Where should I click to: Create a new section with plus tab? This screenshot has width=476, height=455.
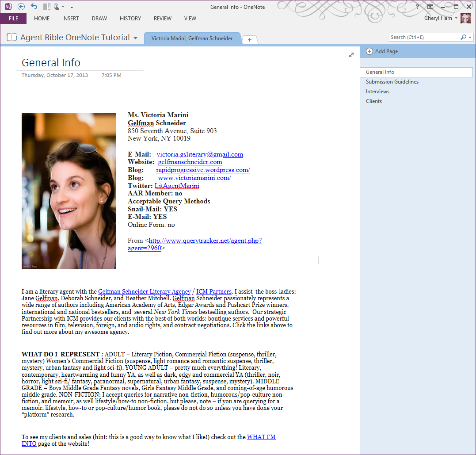point(250,40)
